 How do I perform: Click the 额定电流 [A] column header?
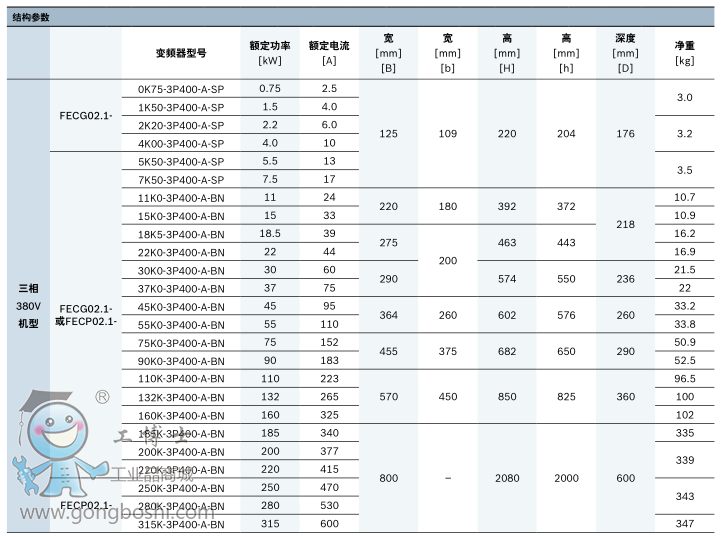329,52
